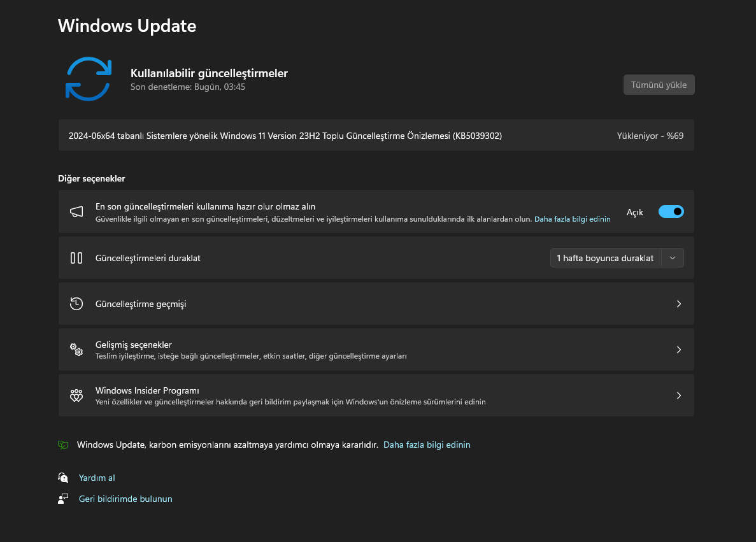Click the Açık toggle state label
The width and height of the screenshot is (756, 542).
pyautogui.click(x=634, y=212)
